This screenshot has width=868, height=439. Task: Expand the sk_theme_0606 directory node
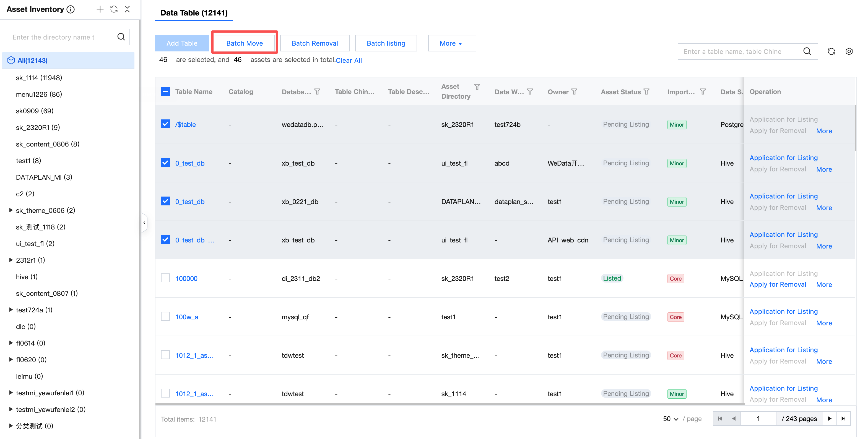pyautogui.click(x=11, y=210)
